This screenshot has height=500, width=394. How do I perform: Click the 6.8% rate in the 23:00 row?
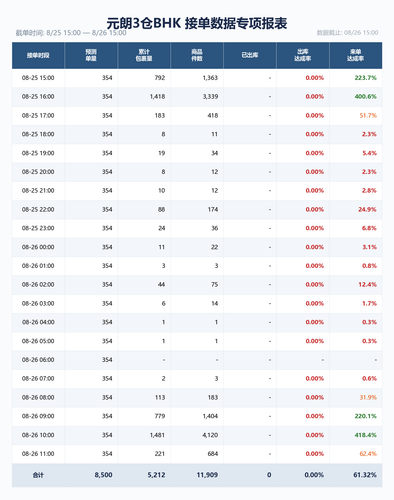click(x=369, y=228)
